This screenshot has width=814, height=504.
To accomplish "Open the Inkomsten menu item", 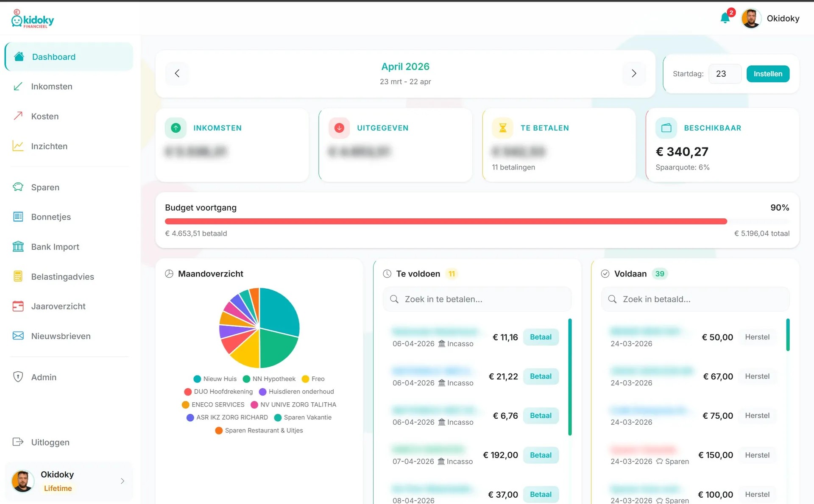I will 51,86.
